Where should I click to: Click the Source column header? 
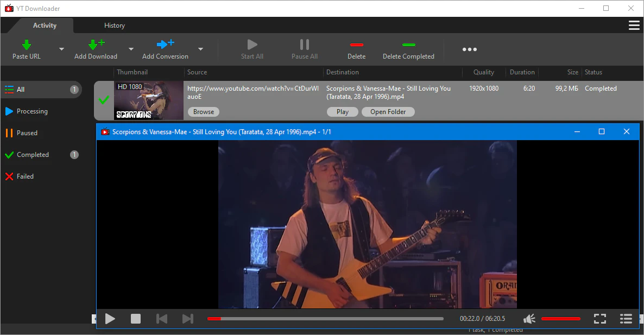(197, 72)
